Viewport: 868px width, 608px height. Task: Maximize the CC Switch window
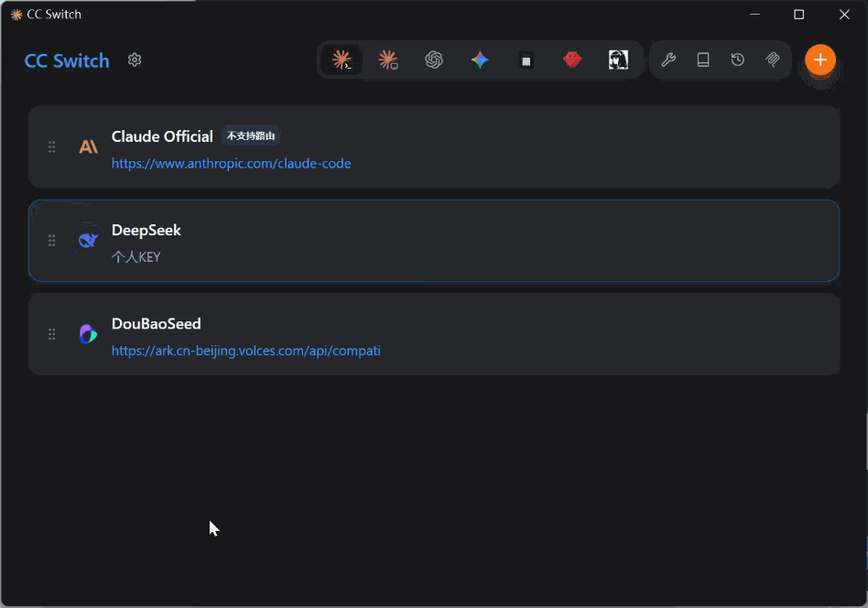(798, 15)
